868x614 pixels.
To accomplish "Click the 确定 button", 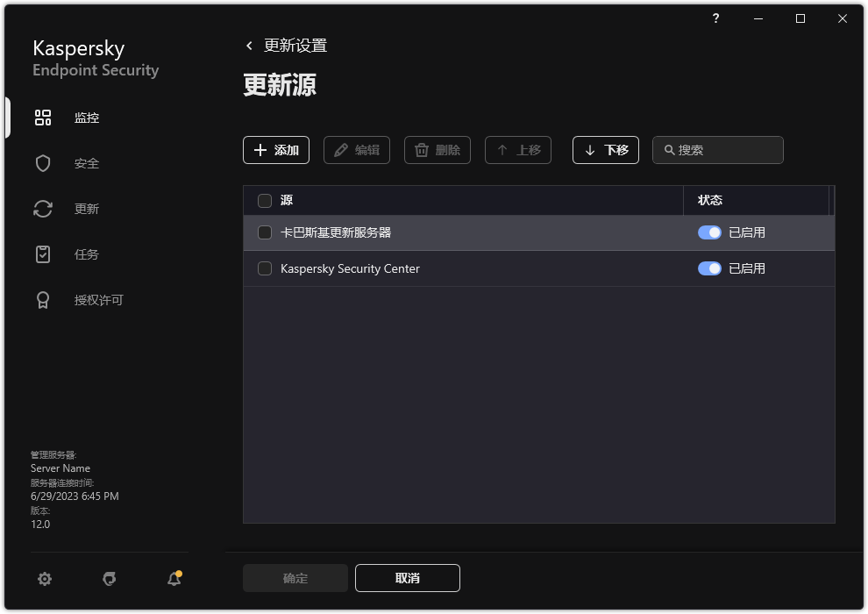I will (295, 578).
